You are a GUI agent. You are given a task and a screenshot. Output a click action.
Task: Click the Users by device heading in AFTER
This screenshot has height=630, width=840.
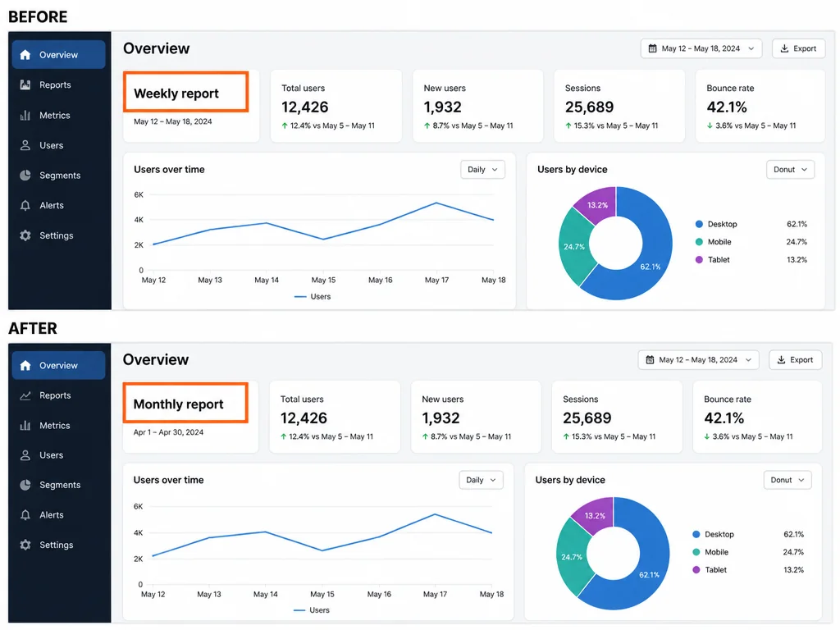pos(570,480)
